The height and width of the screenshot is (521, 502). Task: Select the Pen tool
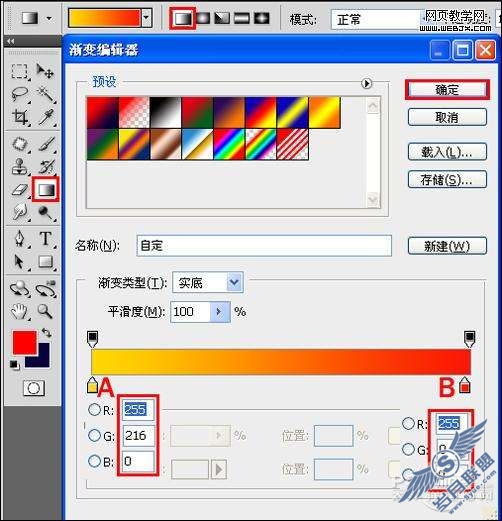(x=19, y=239)
